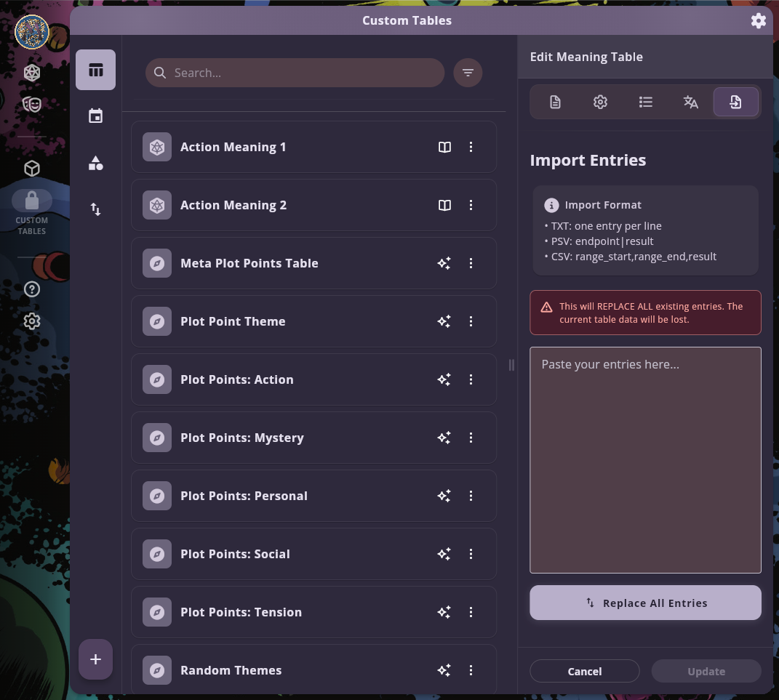Open more options for Plot Points: Mystery

click(471, 438)
